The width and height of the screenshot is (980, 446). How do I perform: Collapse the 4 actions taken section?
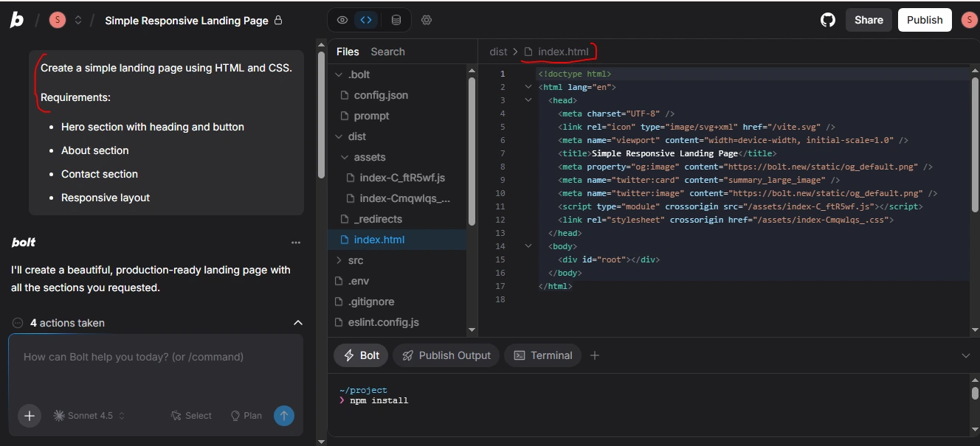click(298, 323)
